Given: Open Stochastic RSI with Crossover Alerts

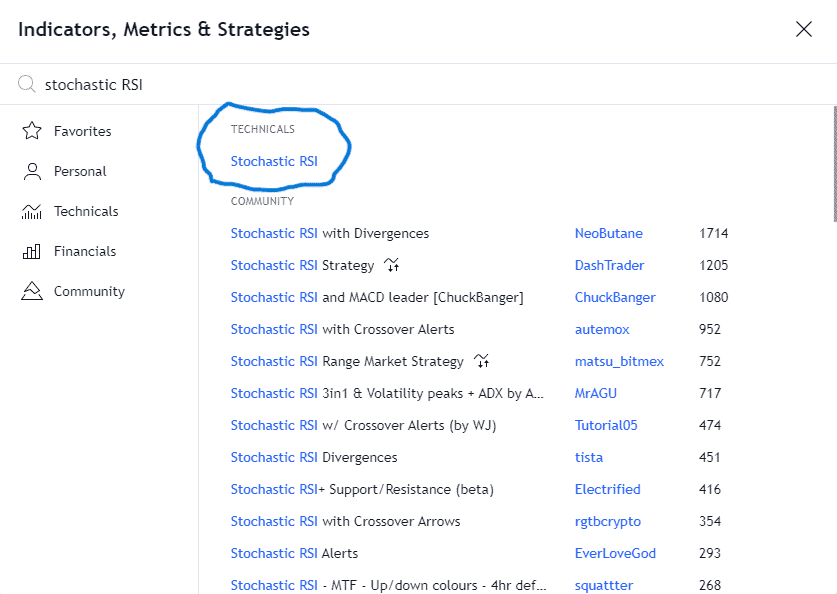Looking at the screenshot, I should (x=342, y=329).
